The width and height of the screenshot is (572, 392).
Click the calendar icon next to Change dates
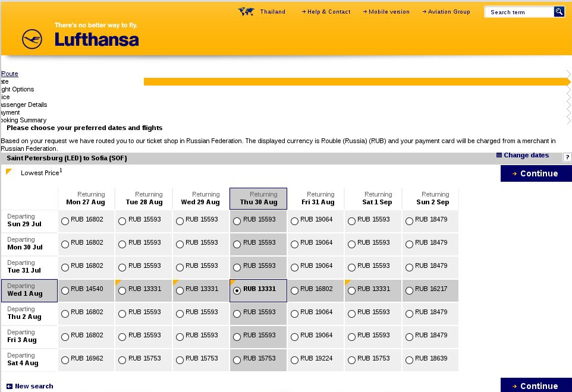click(x=499, y=155)
